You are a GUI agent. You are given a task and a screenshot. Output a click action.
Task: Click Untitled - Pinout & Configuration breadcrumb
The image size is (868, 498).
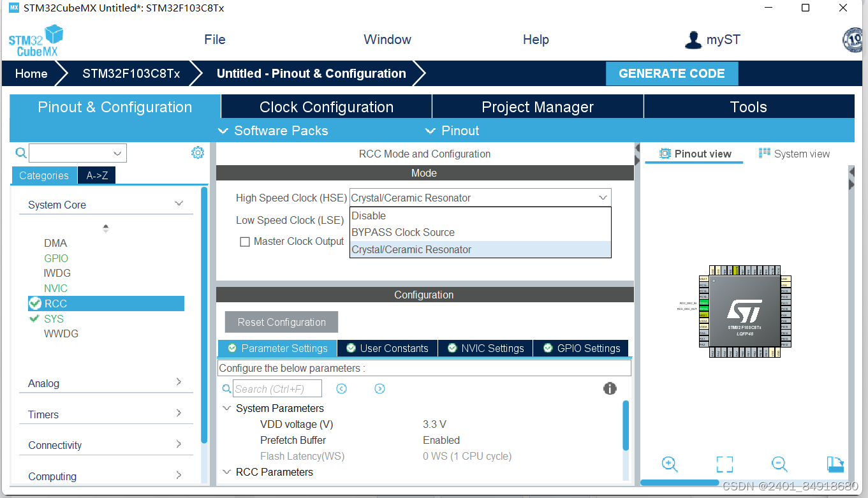[x=311, y=73]
